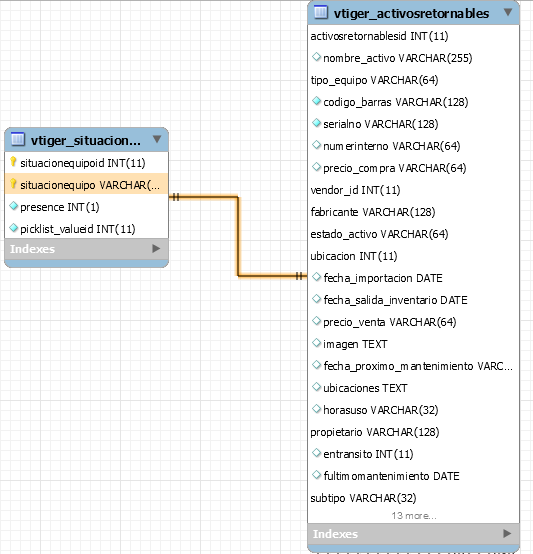Image resolution: width=533 pixels, height=554 pixels.
Task: Click diamond icon beside serialno column
Action: (x=316, y=123)
